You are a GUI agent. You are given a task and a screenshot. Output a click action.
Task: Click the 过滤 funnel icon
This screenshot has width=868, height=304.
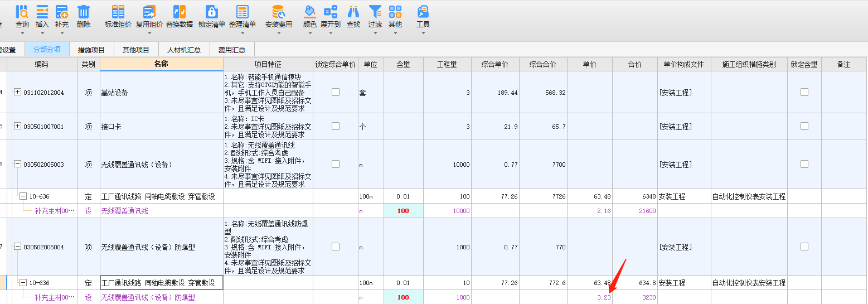click(x=375, y=11)
